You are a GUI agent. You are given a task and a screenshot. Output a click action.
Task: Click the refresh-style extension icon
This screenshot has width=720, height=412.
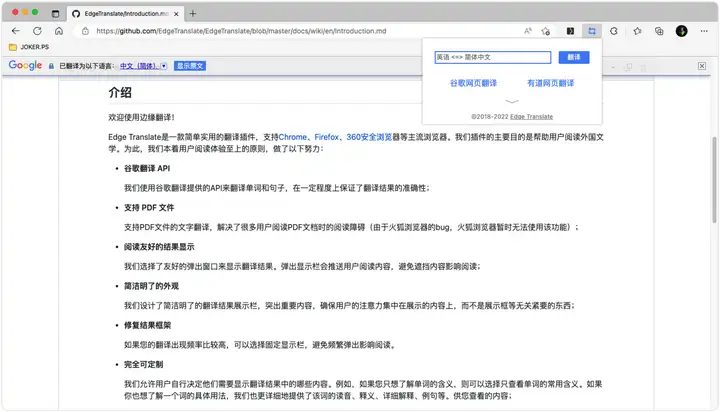(613, 31)
